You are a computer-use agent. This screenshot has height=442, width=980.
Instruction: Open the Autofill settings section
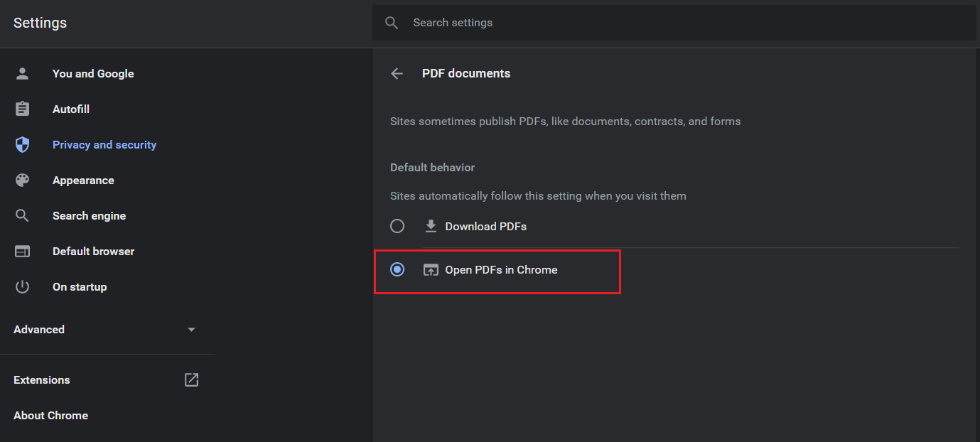(x=71, y=109)
